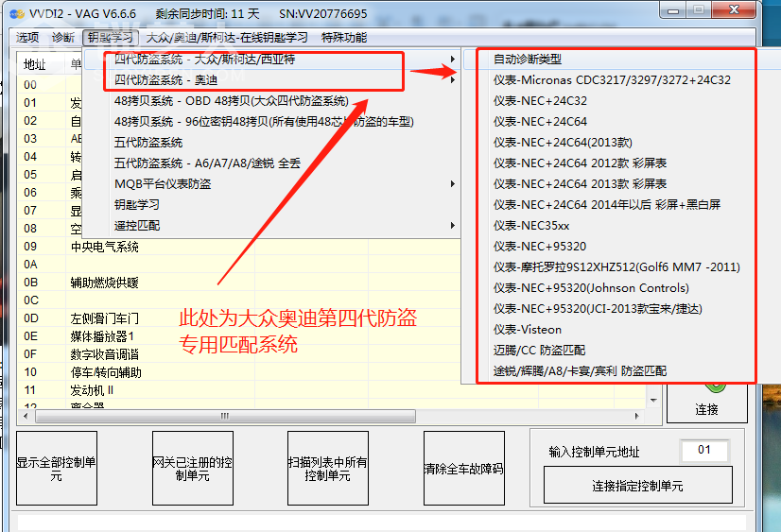
Task: Select 四代防盗系统 - 奥迪 entry
Action: 165,80
